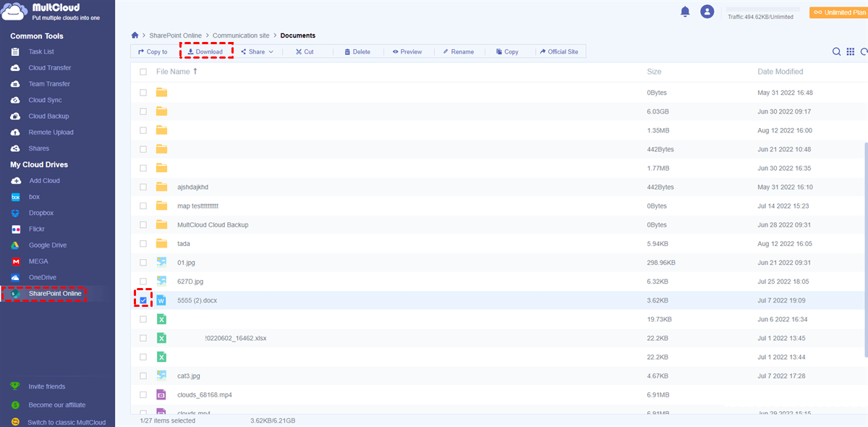Open Cloud Transfer tool
Screen dimensions: 868x427
coord(49,68)
